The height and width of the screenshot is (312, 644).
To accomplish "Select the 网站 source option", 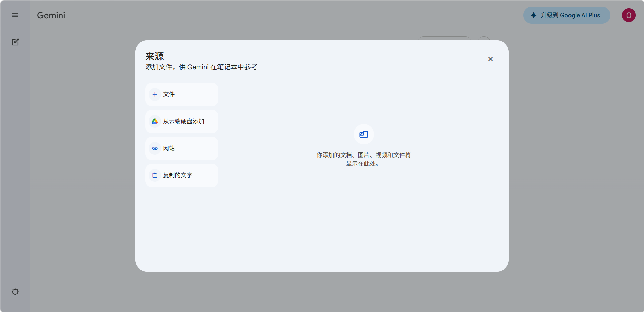I will pyautogui.click(x=182, y=148).
